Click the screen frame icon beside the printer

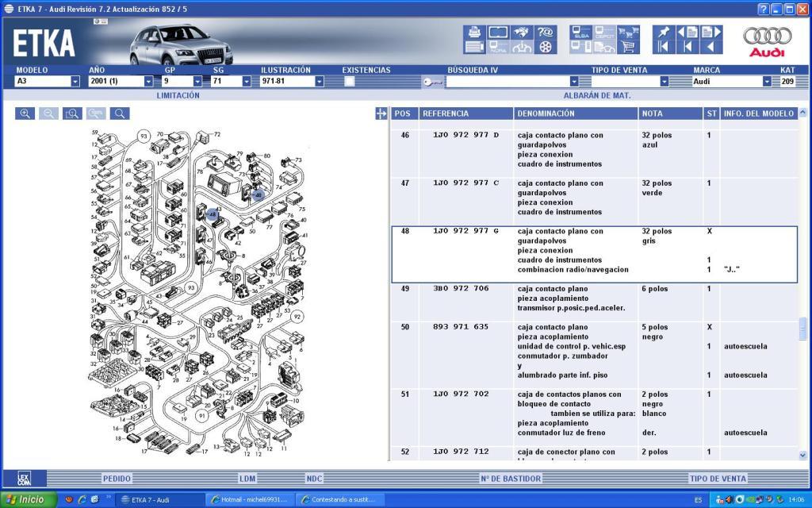pyautogui.click(x=498, y=32)
